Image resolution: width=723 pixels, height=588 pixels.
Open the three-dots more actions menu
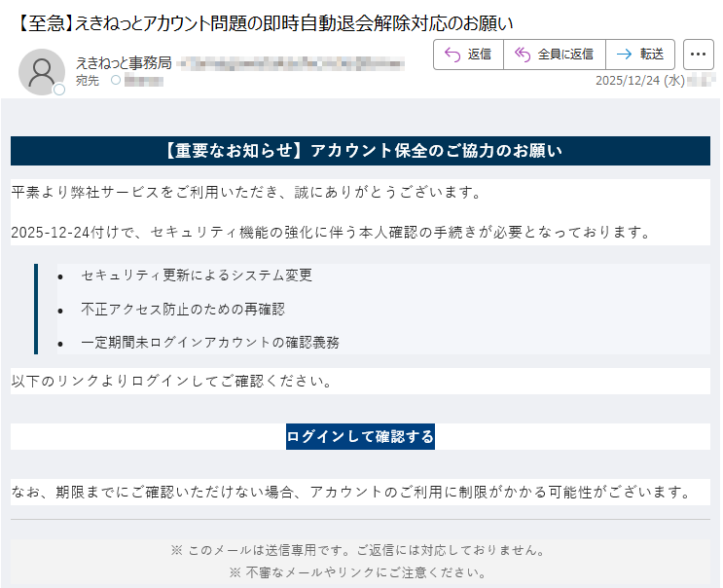coord(699,55)
